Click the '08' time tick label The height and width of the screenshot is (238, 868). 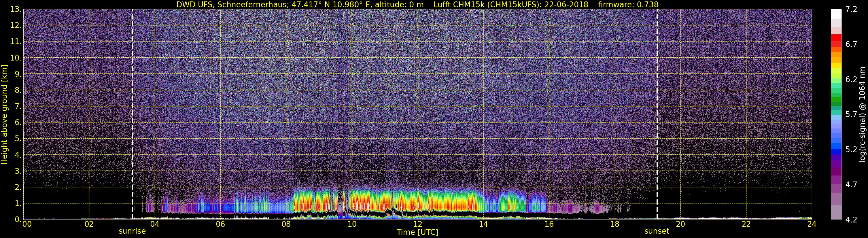pyautogui.click(x=286, y=224)
